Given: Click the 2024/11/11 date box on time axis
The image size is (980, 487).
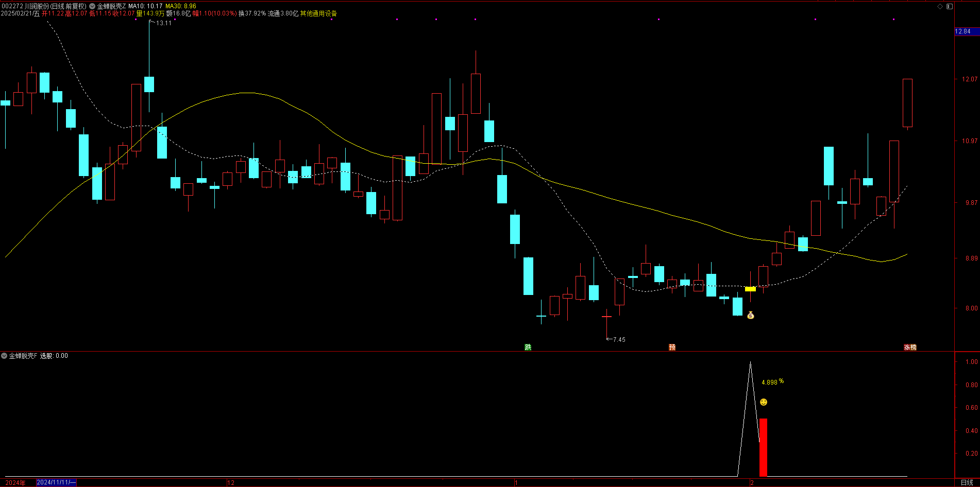Looking at the screenshot, I should [56, 482].
